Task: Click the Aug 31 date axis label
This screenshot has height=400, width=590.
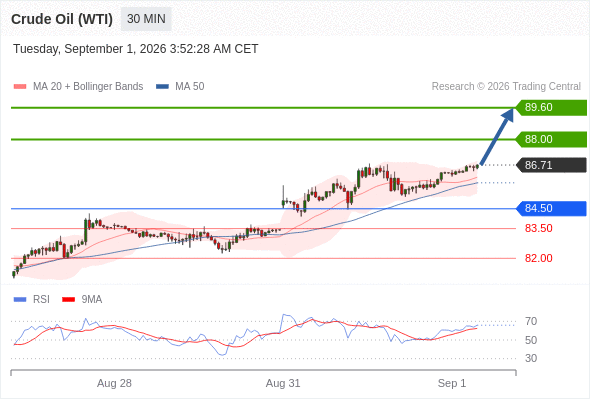Action: (x=283, y=383)
